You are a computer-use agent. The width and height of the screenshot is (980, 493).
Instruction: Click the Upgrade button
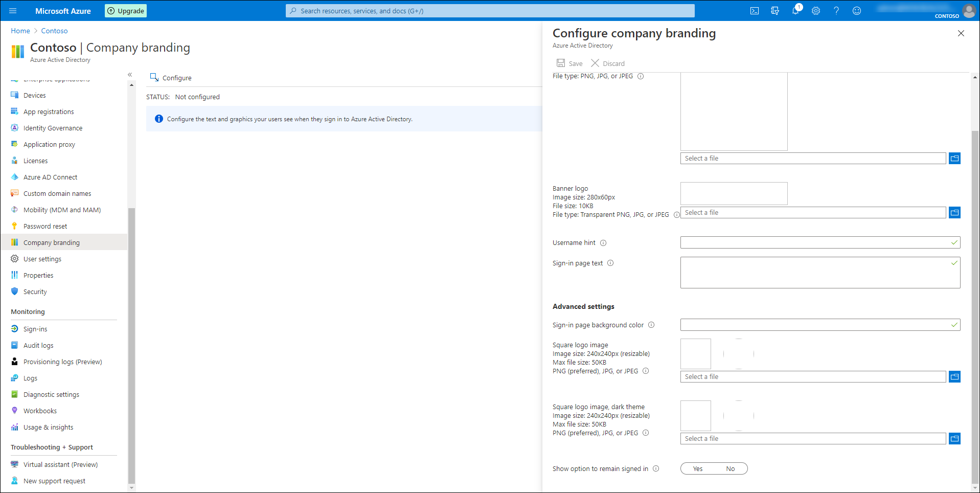click(125, 10)
